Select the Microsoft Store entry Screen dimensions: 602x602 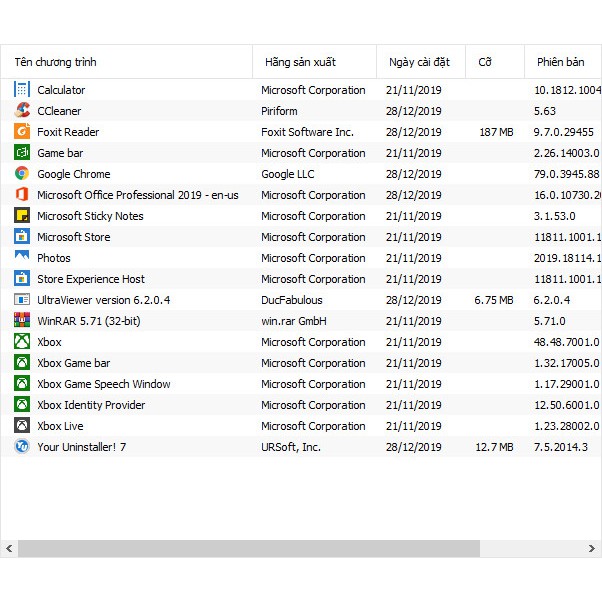pyautogui.click(x=74, y=237)
